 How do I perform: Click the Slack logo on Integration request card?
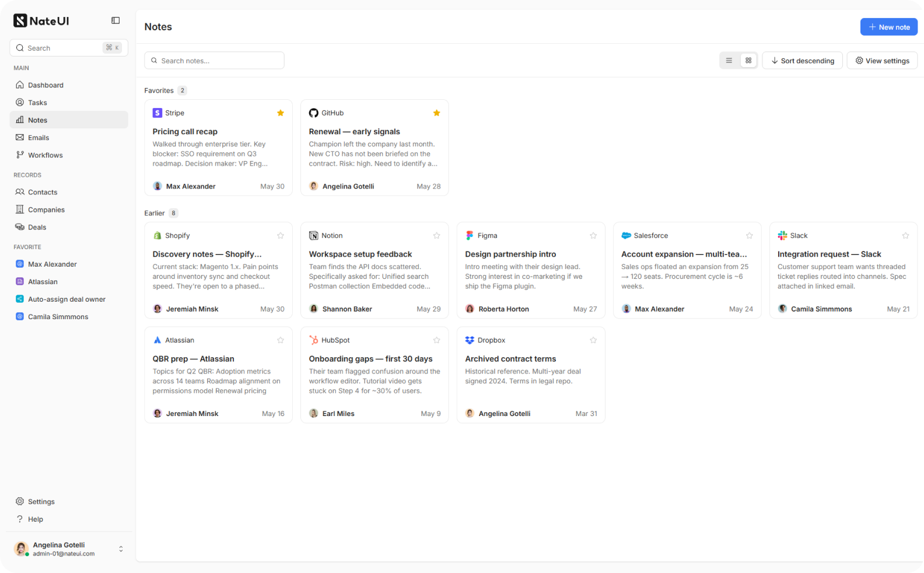point(782,236)
